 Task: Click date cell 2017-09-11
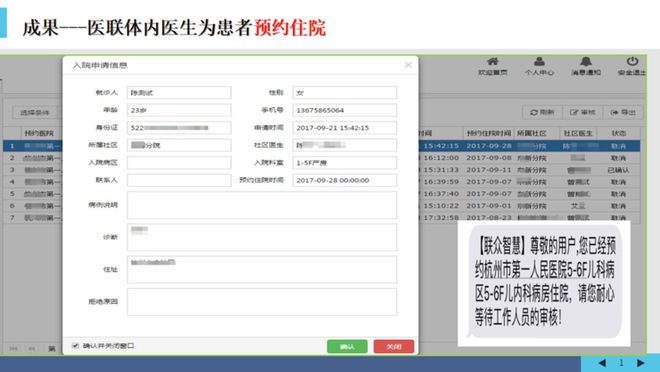point(489,170)
